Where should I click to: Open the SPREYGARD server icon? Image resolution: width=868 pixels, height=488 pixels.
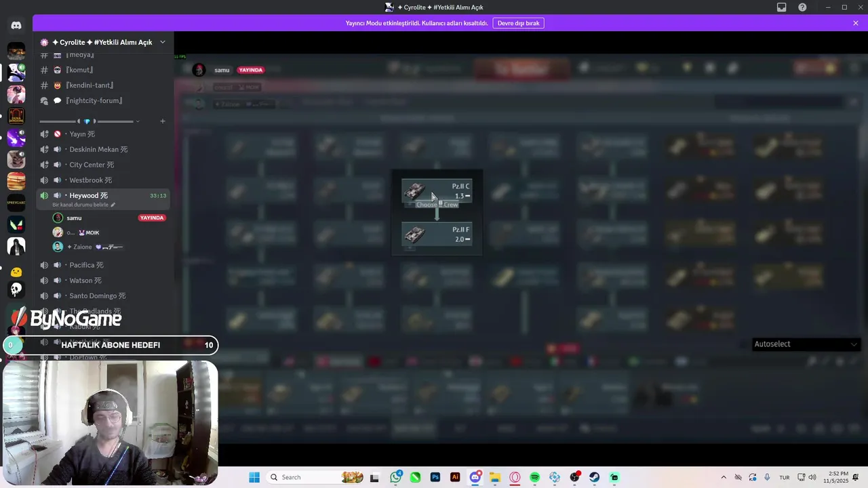[16, 203]
